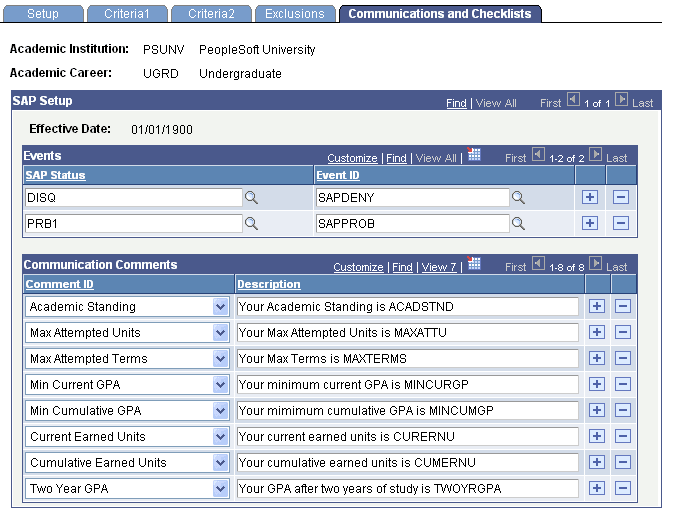Open SAP Status lookup for PRB1 row
Viewport: 673px width, 515px height.
[251, 224]
